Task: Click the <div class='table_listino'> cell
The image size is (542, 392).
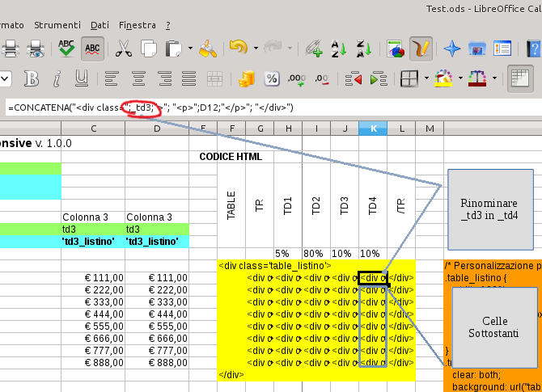Action: tap(275, 266)
